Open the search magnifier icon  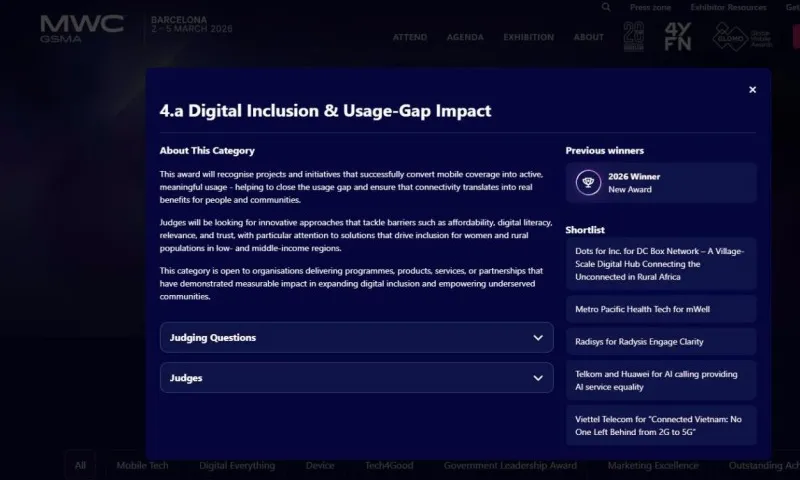pyautogui.click(x=606, y=7)
